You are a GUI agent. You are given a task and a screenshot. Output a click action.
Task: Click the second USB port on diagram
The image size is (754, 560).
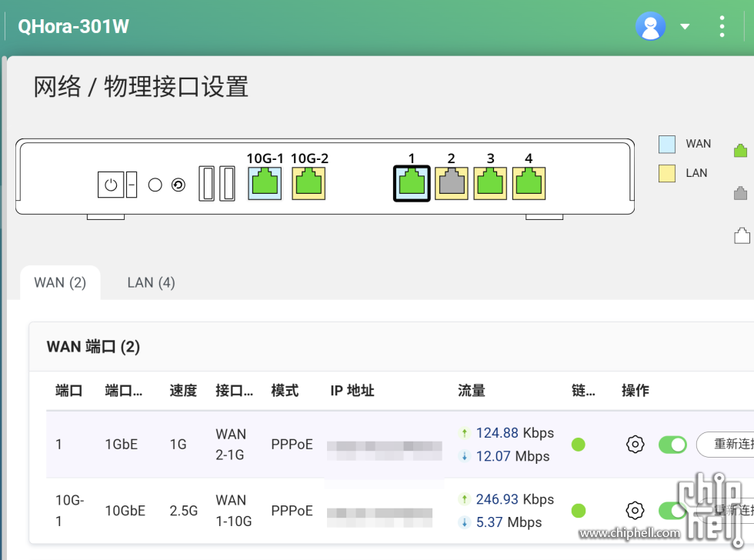click(228, 183)
